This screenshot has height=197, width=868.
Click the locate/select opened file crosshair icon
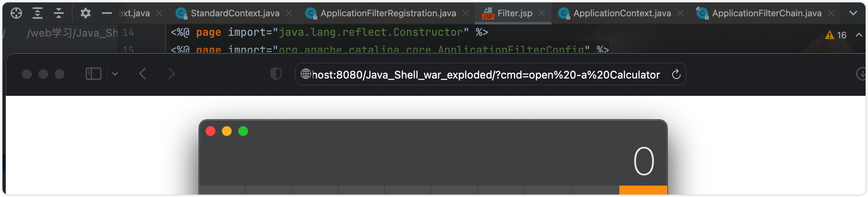[16, 13]
